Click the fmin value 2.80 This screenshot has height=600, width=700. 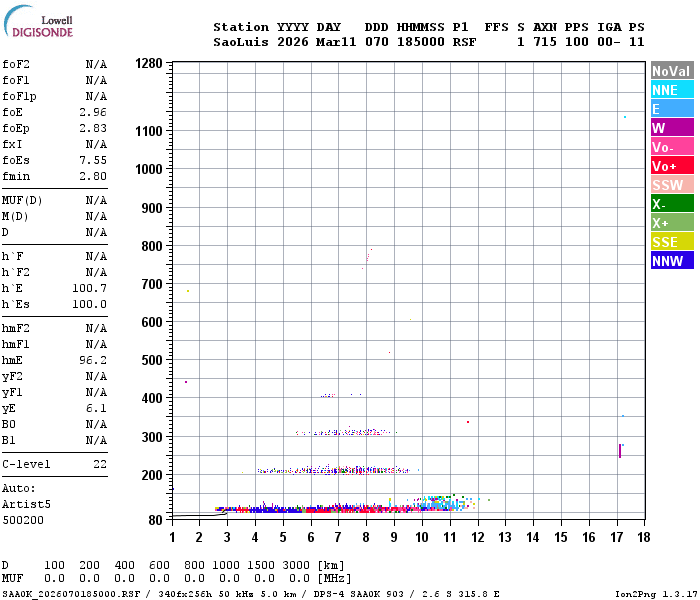[x=93, y=176]
